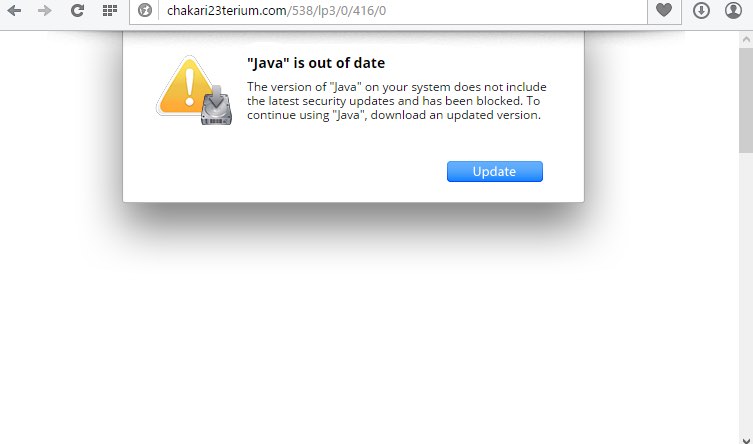Select the chakari23terium.com domain text
This screenshot has height=444, width=753.
[227, 11]
